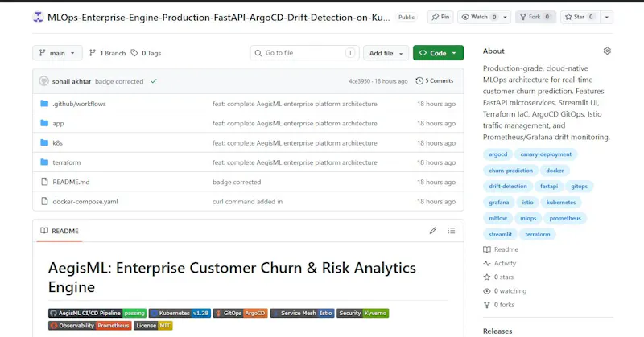Click the drift-detection topic tag
The width and height of the screenshot is (644, 337).
(508, 187)
